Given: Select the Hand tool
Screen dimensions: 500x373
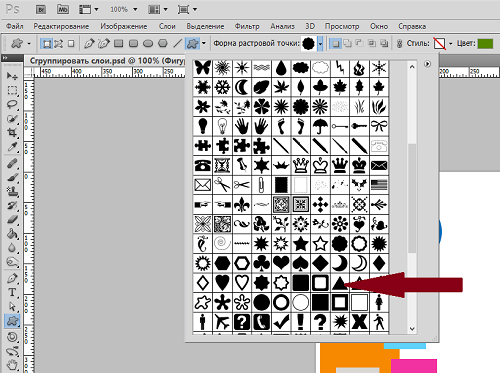Looking at the screenshot, I should [x=12, y=365].
